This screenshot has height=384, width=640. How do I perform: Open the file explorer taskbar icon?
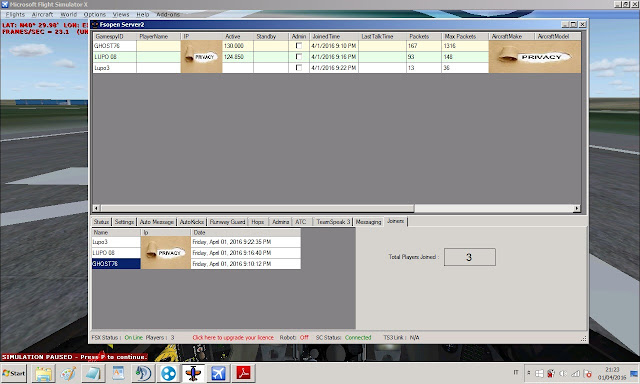(x=43, y=373)
